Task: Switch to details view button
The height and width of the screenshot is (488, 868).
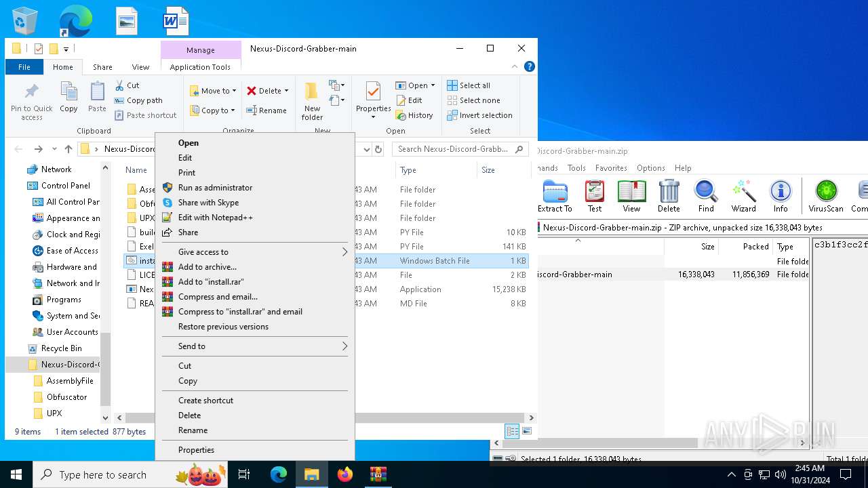Action: tap(512, 431)
